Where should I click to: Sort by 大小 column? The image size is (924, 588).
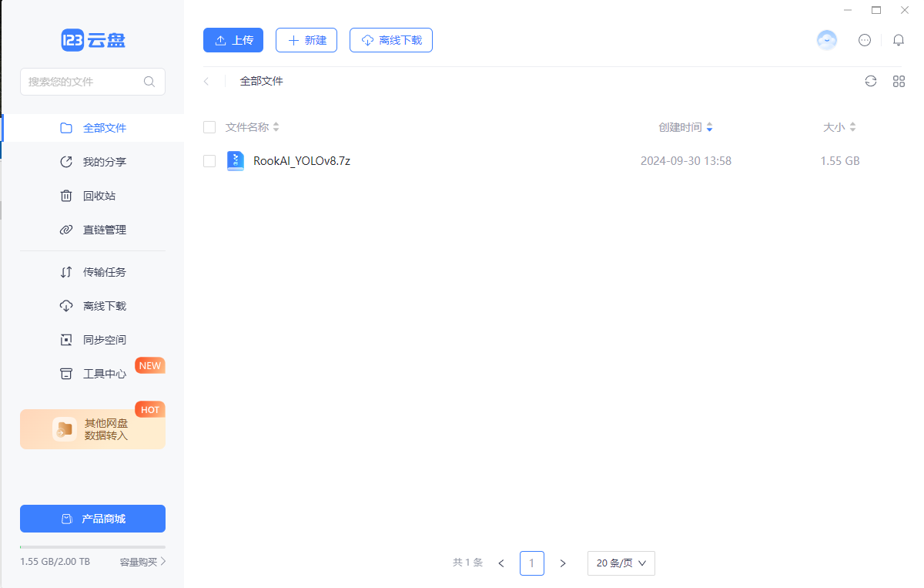tap(839, 127)
